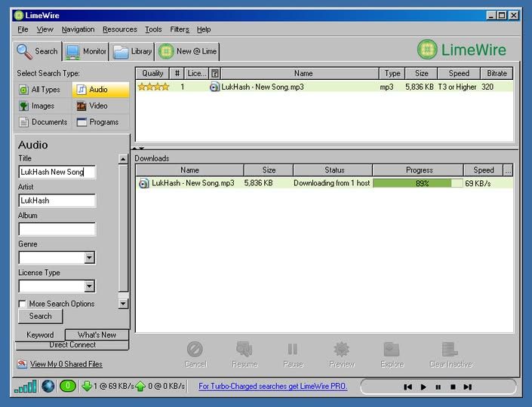532x407 pixels.
Task: Play the track in media player
Action: [423, 387]
